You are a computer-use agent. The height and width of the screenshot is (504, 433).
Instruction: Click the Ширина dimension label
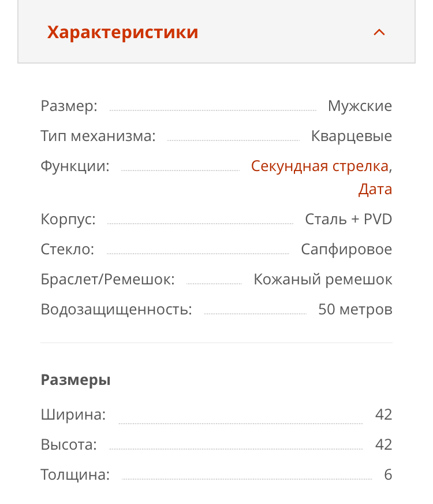click(73, 414)
